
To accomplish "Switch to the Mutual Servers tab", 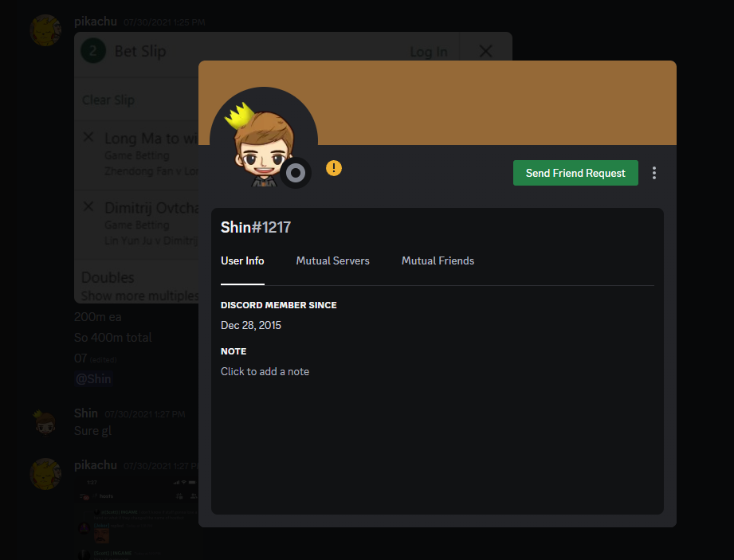I will coord(333,261).
